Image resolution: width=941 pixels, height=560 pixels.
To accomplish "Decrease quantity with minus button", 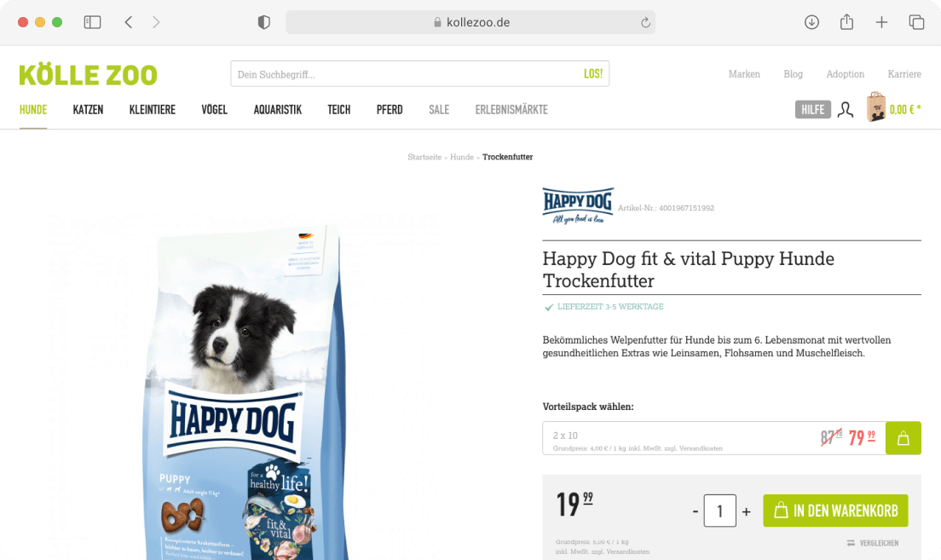I will [x=696, y=511].
